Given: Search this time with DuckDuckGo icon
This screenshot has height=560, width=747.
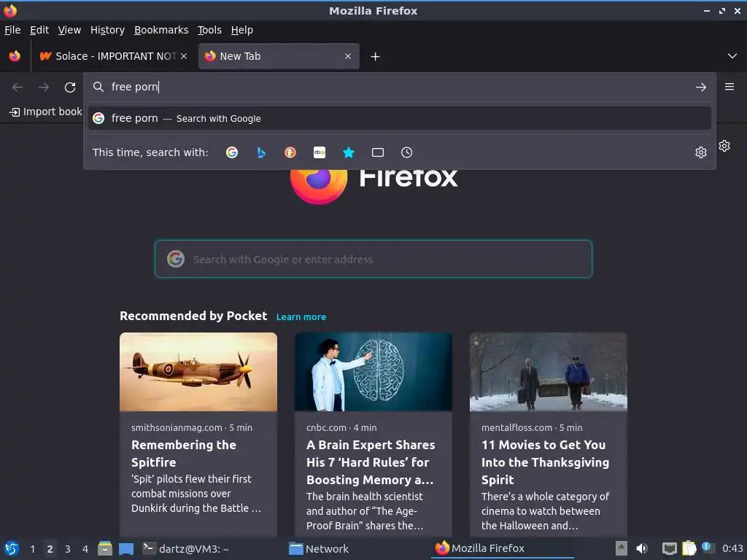Looking at the screenshot, I should tap(290, 152).
